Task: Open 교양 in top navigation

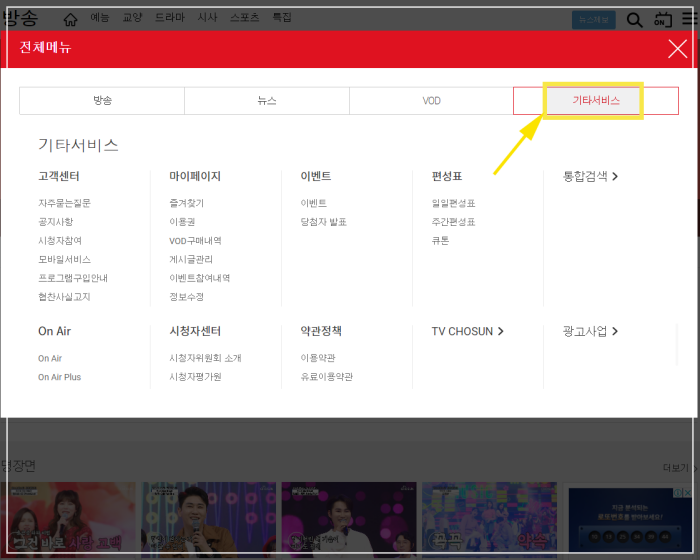Action: (x=132, y=17)
